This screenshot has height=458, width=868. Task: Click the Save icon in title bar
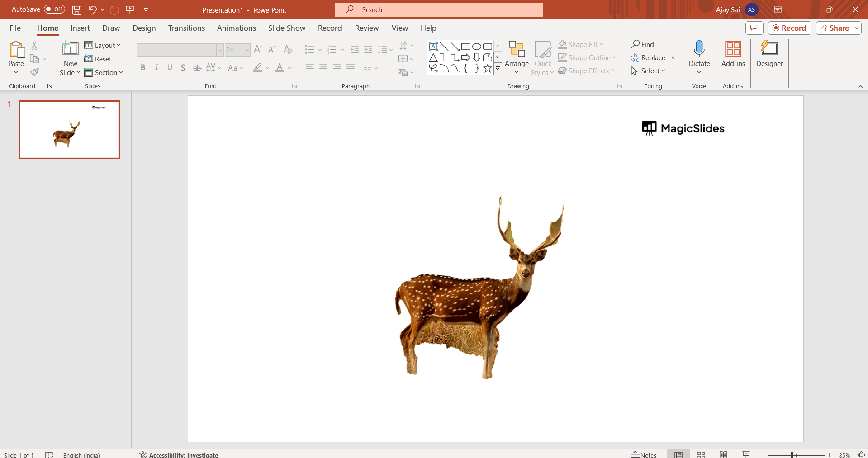pyautogui.click(x=77, y=10)
